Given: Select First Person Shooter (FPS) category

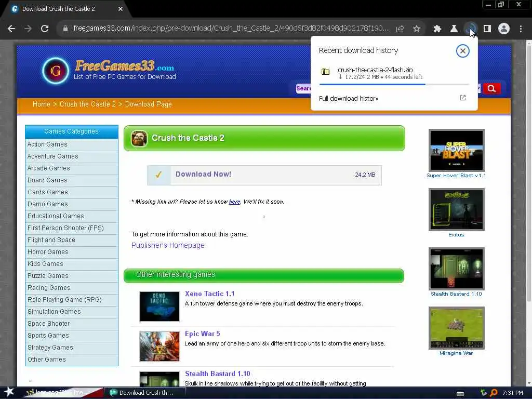Looking at the screenshot, I should click(72, 228).
